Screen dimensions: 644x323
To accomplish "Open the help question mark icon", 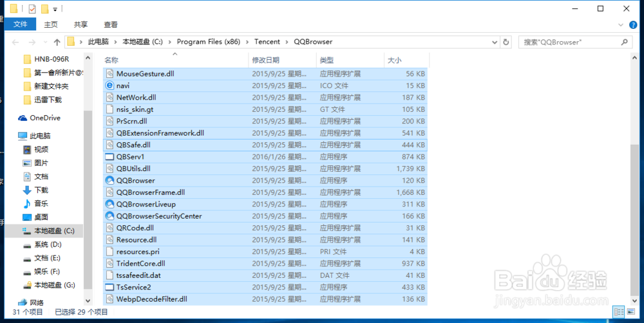I will pos(633,25).
